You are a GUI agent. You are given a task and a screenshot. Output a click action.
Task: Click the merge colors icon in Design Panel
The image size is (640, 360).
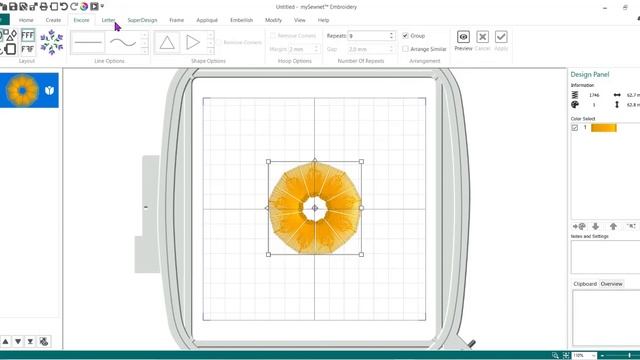pos(631,227)
